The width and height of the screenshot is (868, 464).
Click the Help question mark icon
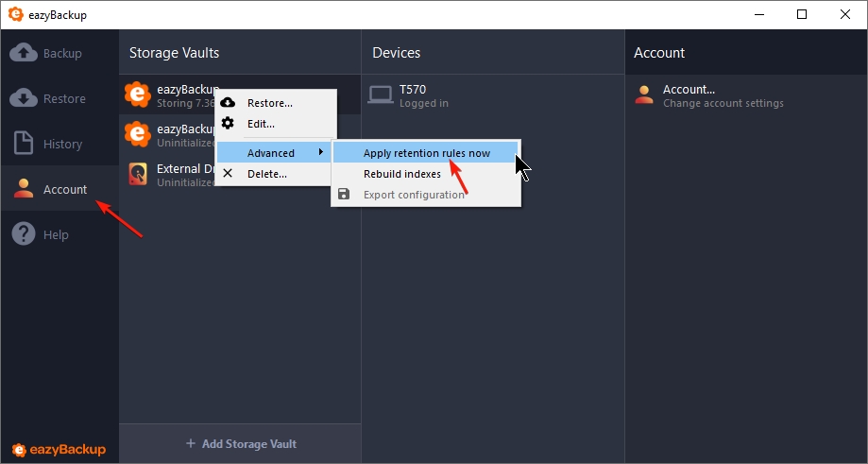coord(24,234)
